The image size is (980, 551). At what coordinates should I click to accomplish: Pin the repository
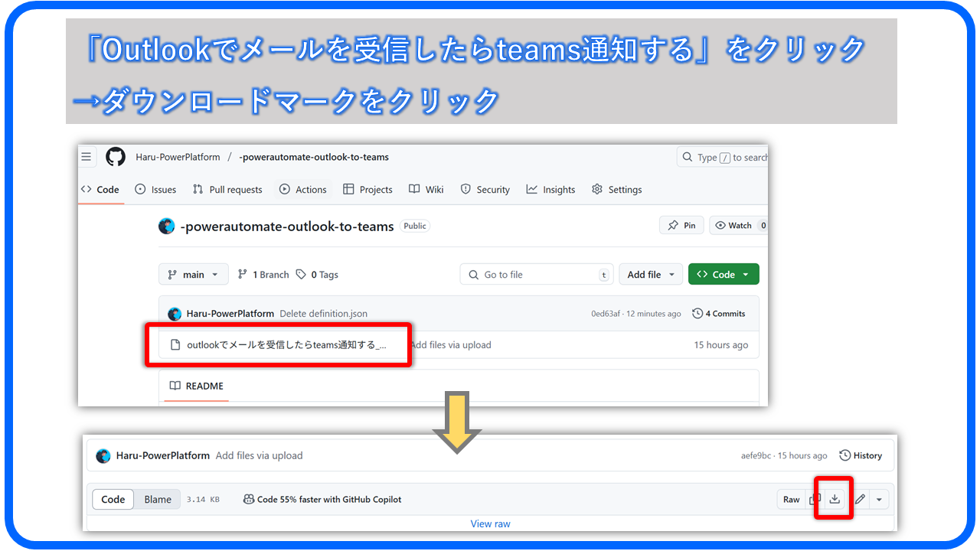click(x=681, y=224)
